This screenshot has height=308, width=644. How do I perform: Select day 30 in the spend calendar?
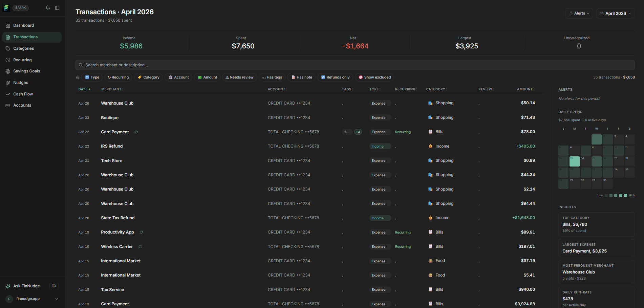tap(607, 184)
